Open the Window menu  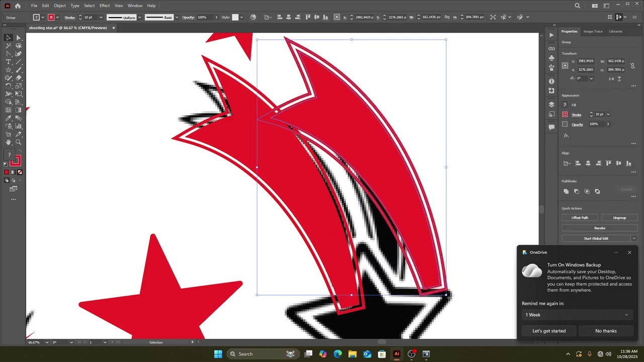click(135, 6)
